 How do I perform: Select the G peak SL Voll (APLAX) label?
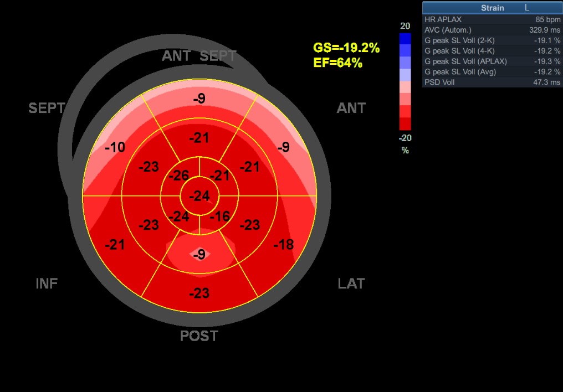(x=465, y=61)
